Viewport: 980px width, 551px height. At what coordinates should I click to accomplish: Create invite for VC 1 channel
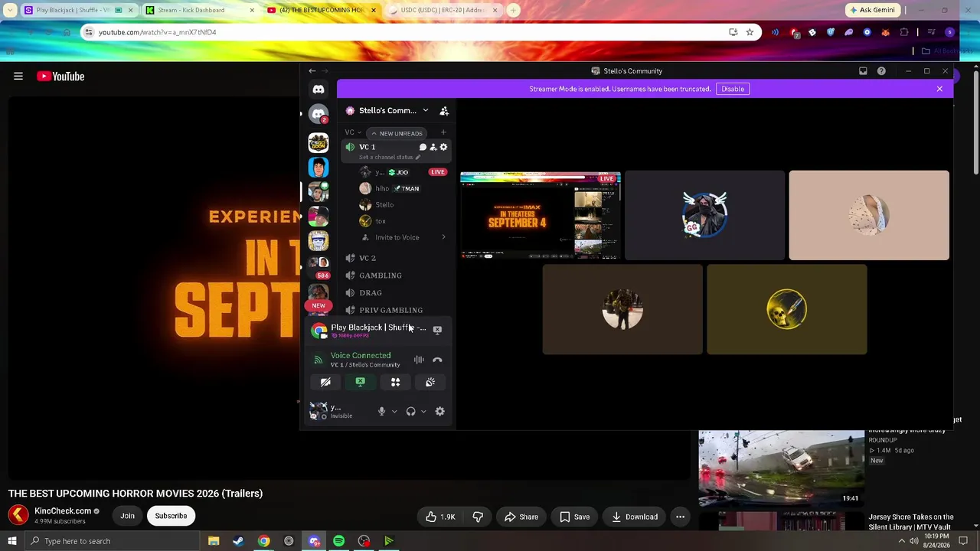[433, 147]
